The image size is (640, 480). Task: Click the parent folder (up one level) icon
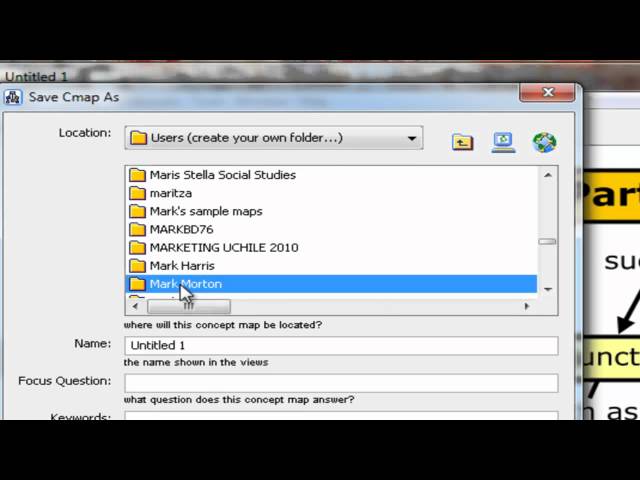[462, 142]
